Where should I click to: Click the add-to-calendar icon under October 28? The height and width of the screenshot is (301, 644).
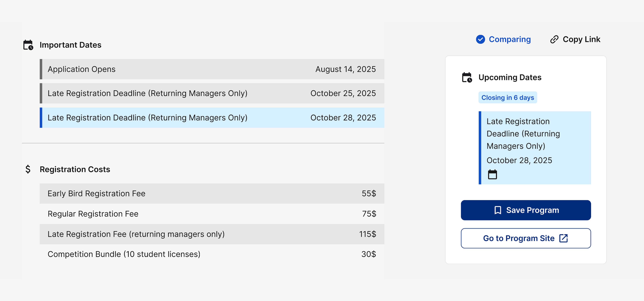pyautogui.click(x=492, y=174)
